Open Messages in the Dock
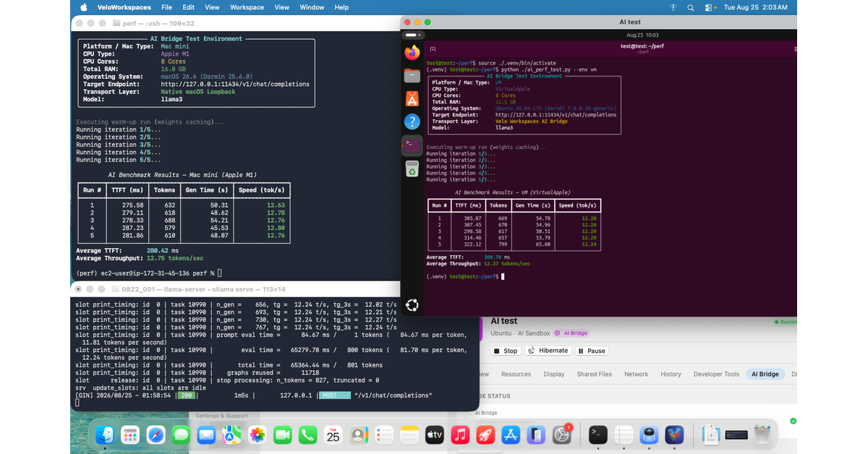 click(x=181, y=435)
